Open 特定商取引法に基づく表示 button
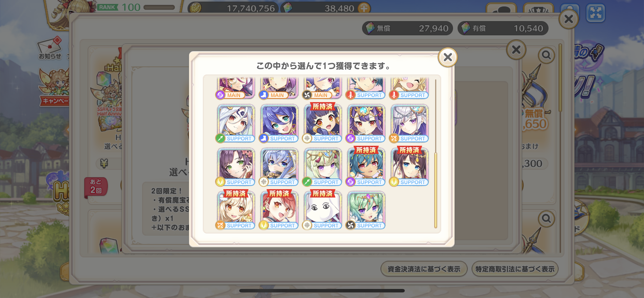Viewport: 644px width, 298px height. tap(515, 269)
